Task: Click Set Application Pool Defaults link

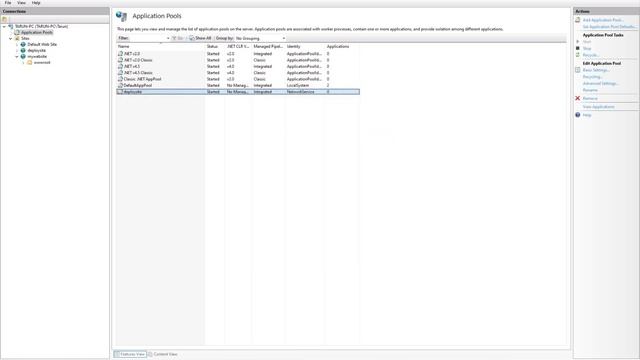Action: tap(609, 27)
